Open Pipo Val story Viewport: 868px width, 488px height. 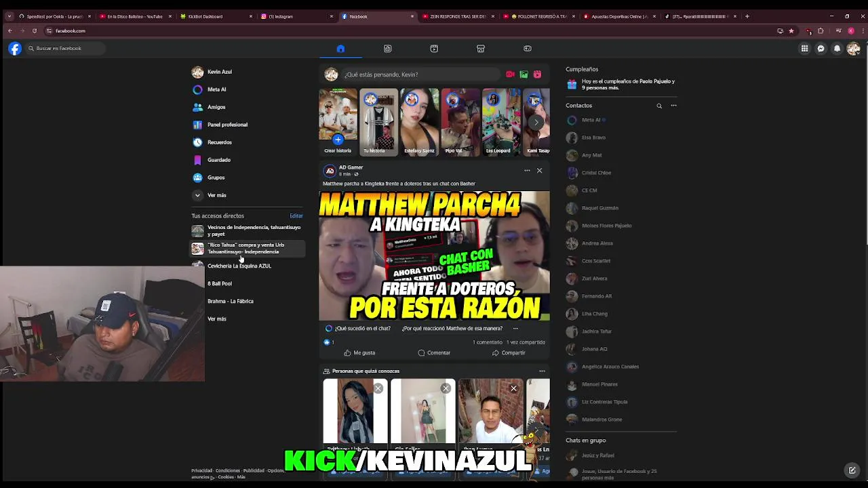(460, 122)
